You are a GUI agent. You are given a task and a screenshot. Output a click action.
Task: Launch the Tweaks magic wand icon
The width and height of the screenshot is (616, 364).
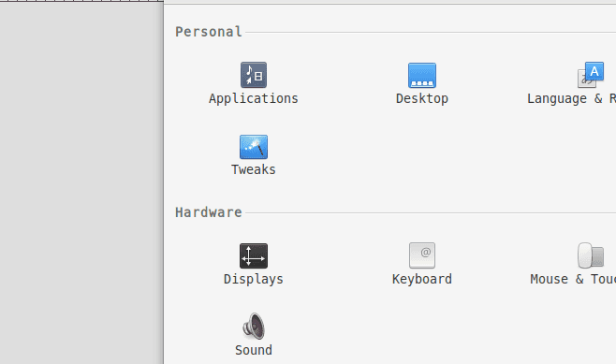tap(254, 147)
